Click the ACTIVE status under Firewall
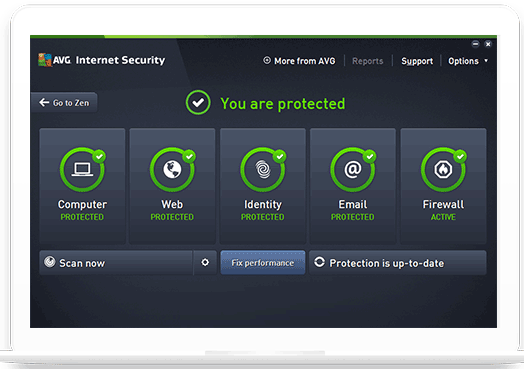The height and width of the screenshot is (369, 524). (x=443, y=217)
